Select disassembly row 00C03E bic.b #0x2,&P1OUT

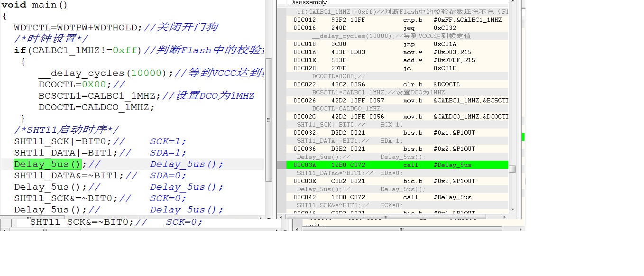pyautogui.click(x=397, y=181)
